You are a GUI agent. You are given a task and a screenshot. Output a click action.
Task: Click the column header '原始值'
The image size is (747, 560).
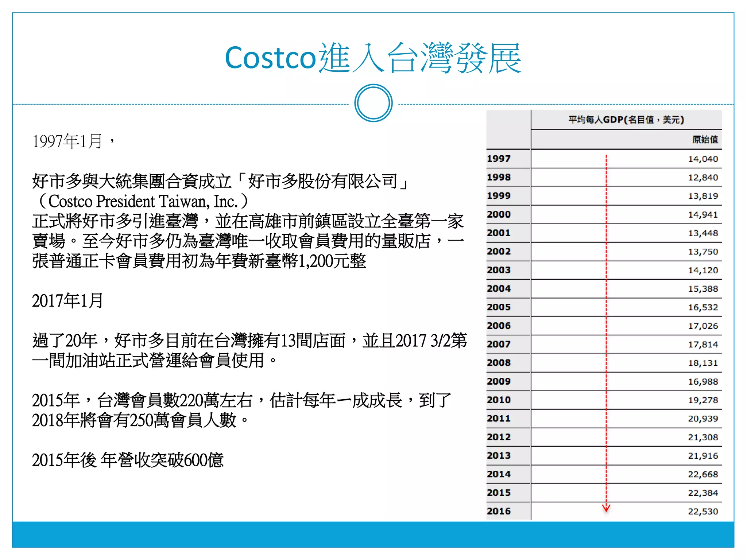705,140
